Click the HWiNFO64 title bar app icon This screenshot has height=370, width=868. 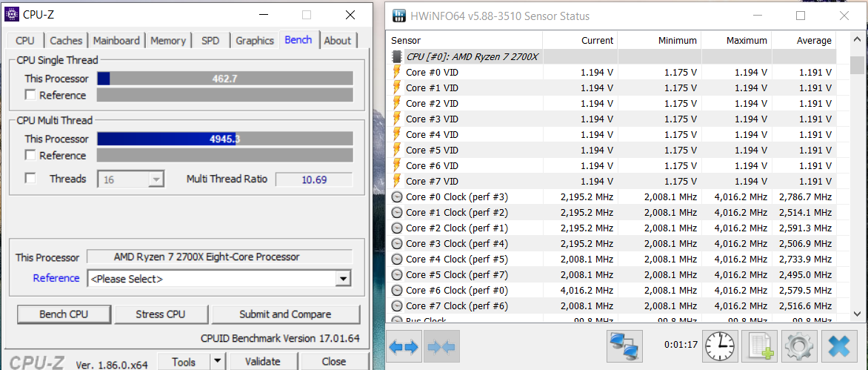[x=399, y=16]
